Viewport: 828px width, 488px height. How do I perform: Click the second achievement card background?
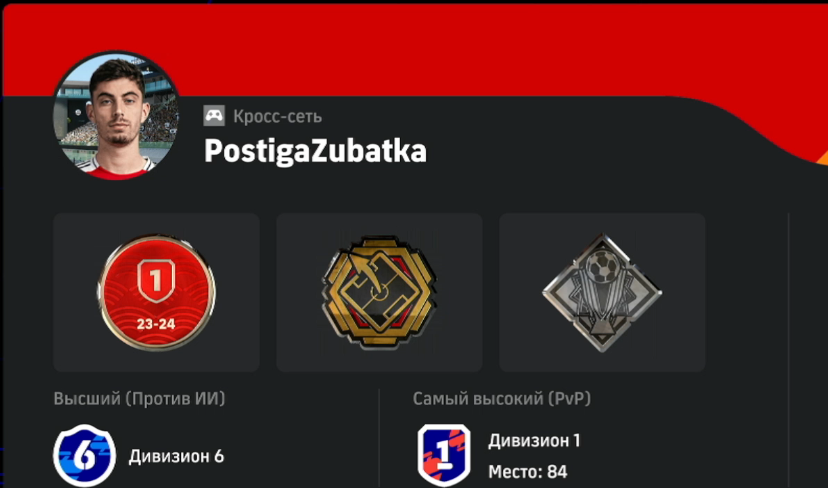point(379,293)
